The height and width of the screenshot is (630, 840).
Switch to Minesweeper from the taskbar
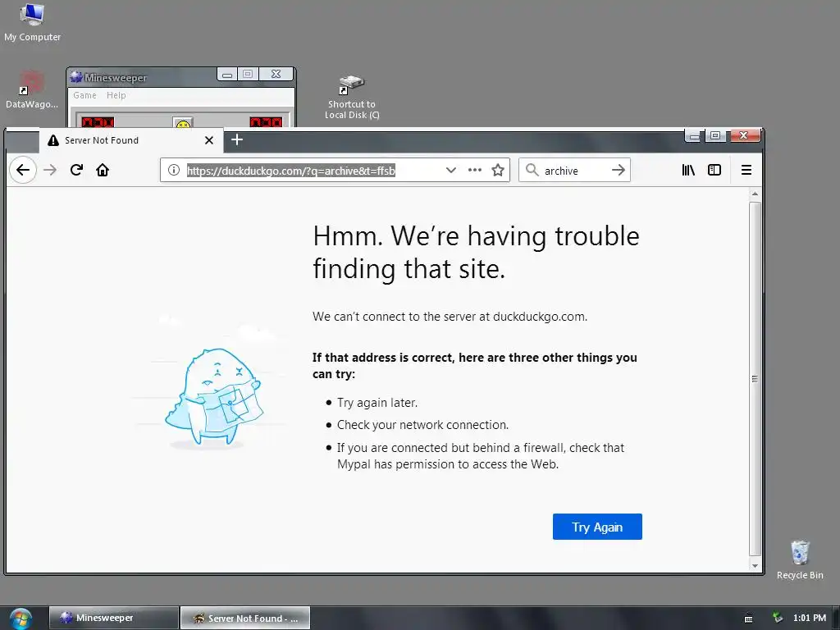pyautogui.click(x=114, y=618)
